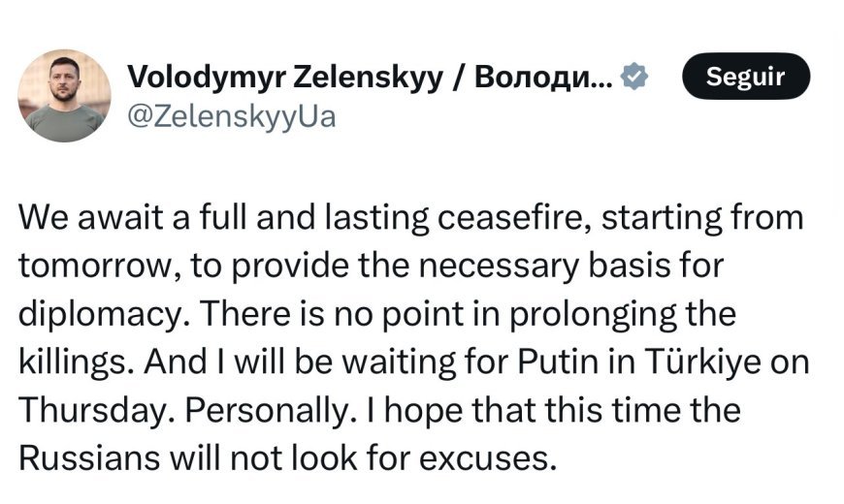Viewport: 844px width, 504px height.
Task: Click the Volodymyr Zelenskyy display name
Action: [x=285, y=77]
